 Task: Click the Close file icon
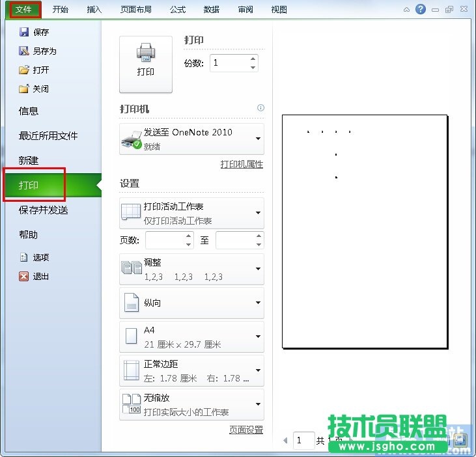point(24,89)
